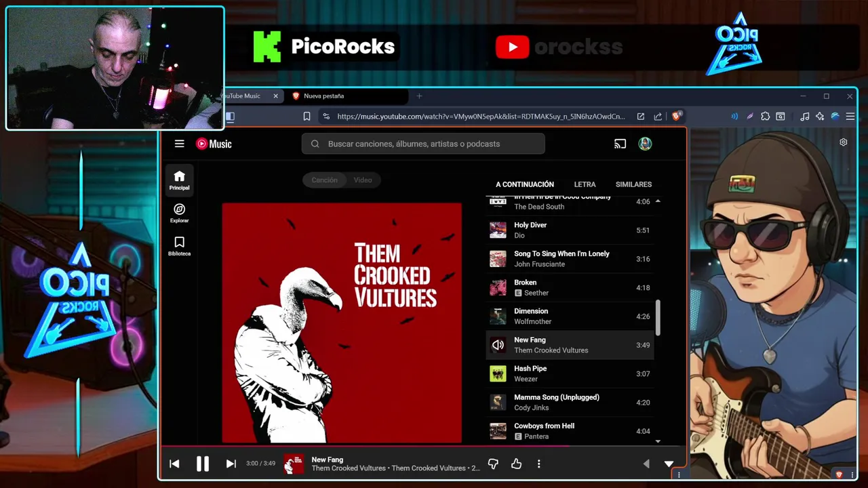Screen dimensions: 868x488
Task: Open more options menu in player bar
Action: tap(538, 464)
